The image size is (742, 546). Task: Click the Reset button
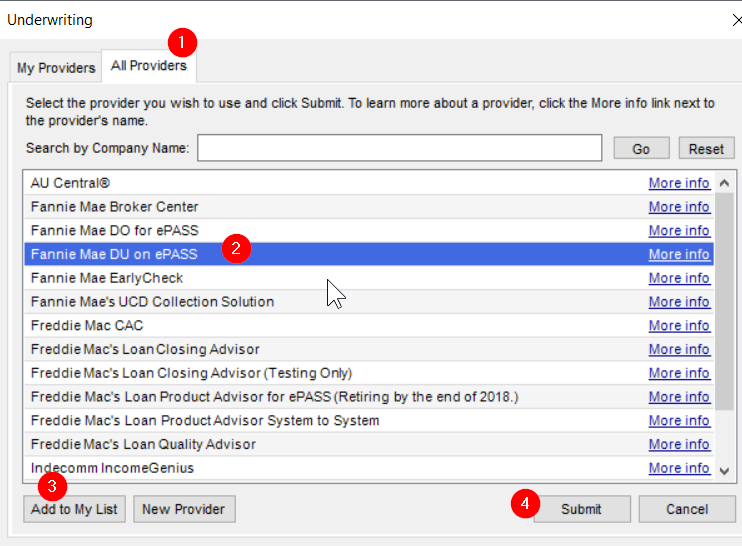(706, 149)
